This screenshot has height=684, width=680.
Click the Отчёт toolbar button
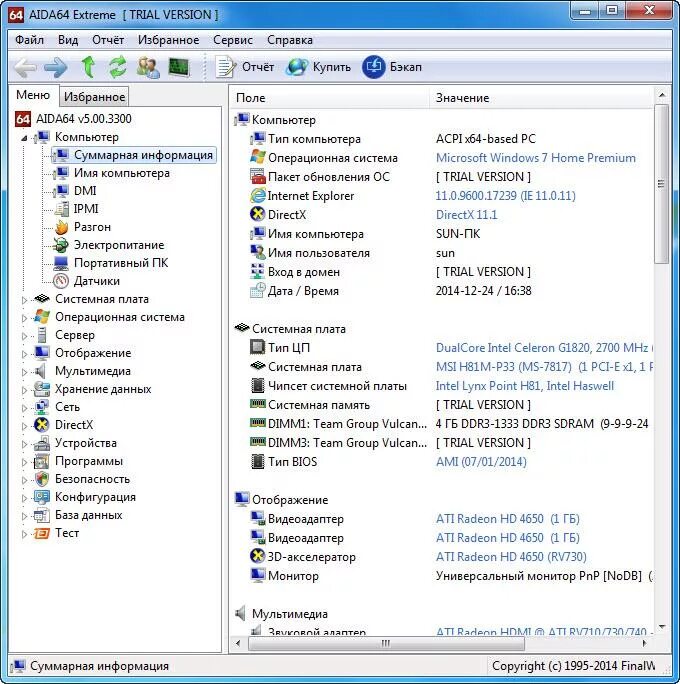pyautogui.click(x=245, y=67)
